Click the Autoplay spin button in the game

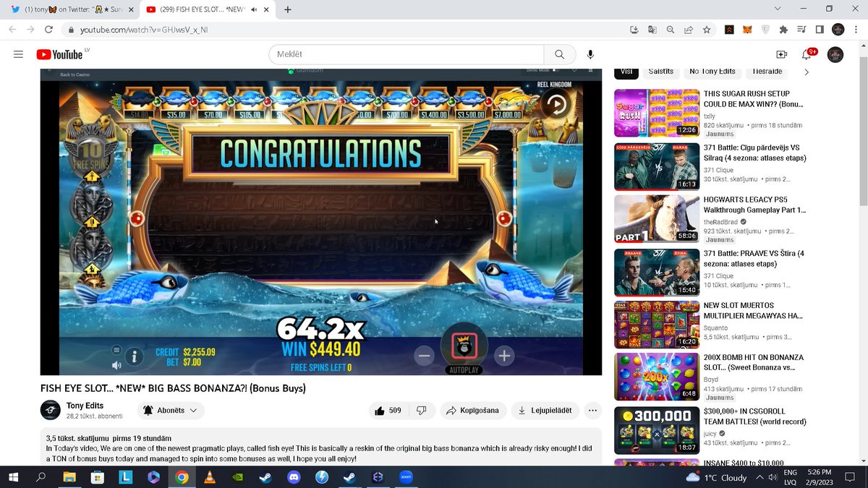[464, 346]
